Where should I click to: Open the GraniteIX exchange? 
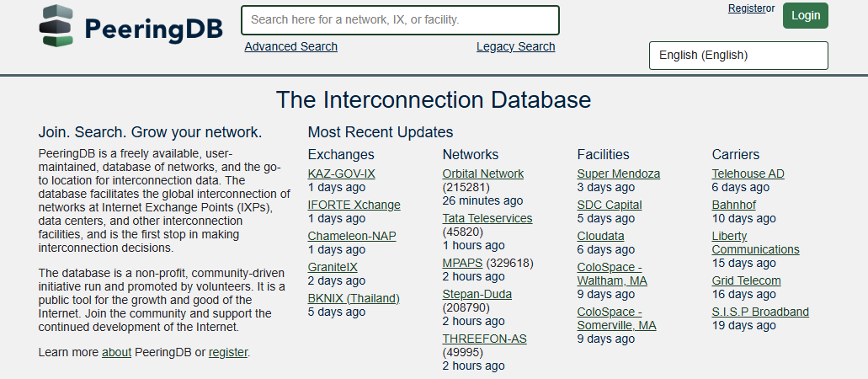coord(333,267)
